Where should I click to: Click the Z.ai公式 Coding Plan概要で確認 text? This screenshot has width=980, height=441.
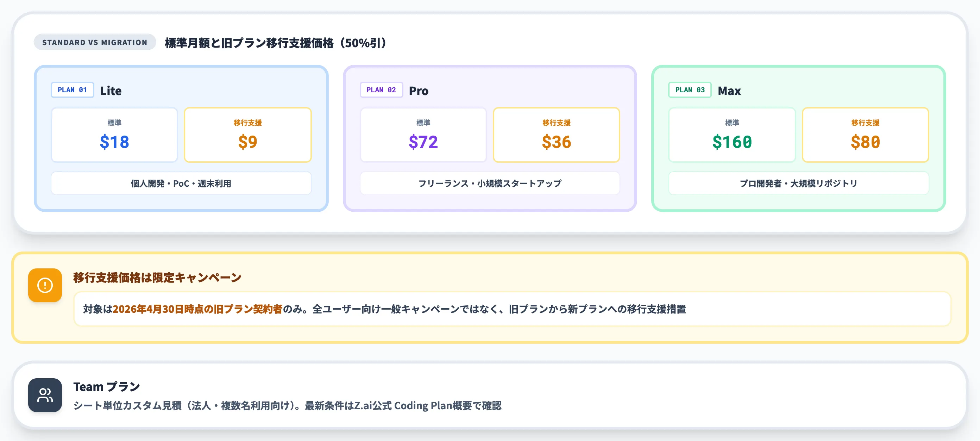click(x=428, y=406)
